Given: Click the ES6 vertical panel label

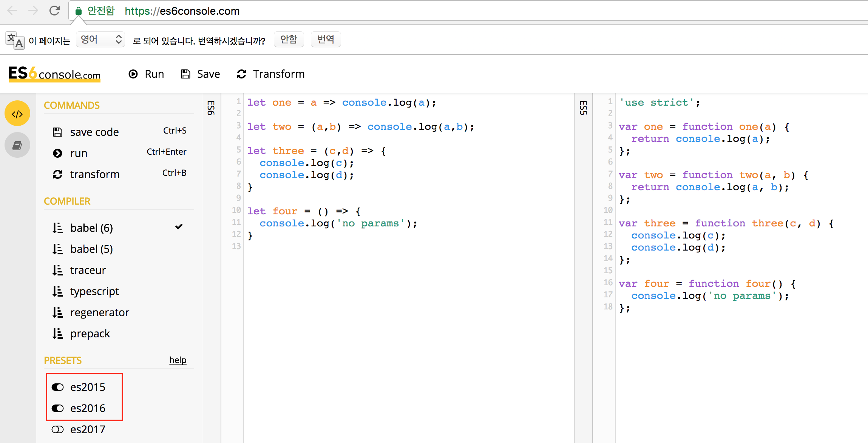Looking at the screenshot, I should click(211, 108).
